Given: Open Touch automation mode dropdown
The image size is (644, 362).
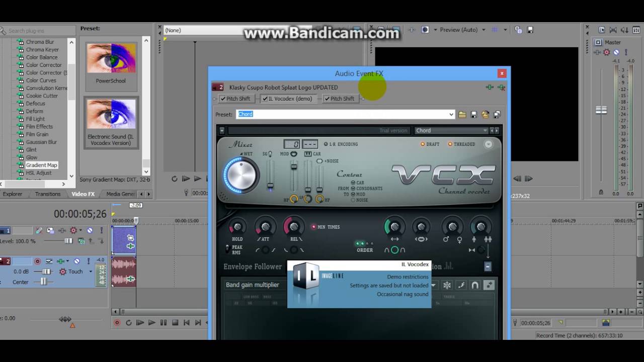Looking at the screenshot, I should [x=91, y=271].
